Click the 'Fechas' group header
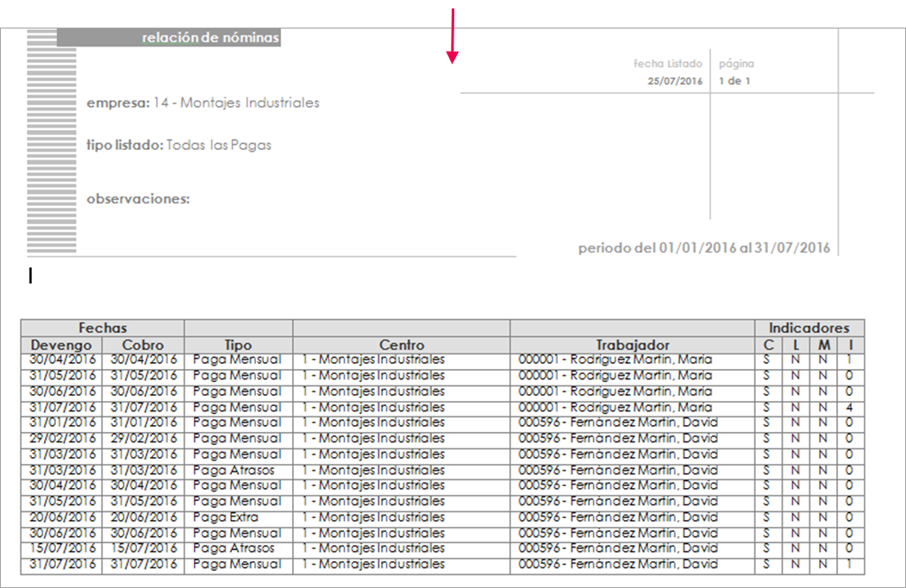The width and height of the screenshot is (906, 588). tap(103, 328)
